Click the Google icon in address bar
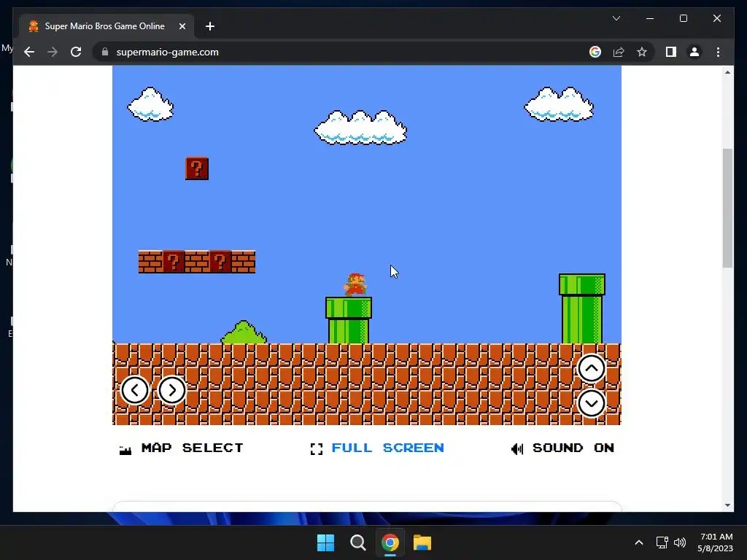 click(x=595, y=52)
